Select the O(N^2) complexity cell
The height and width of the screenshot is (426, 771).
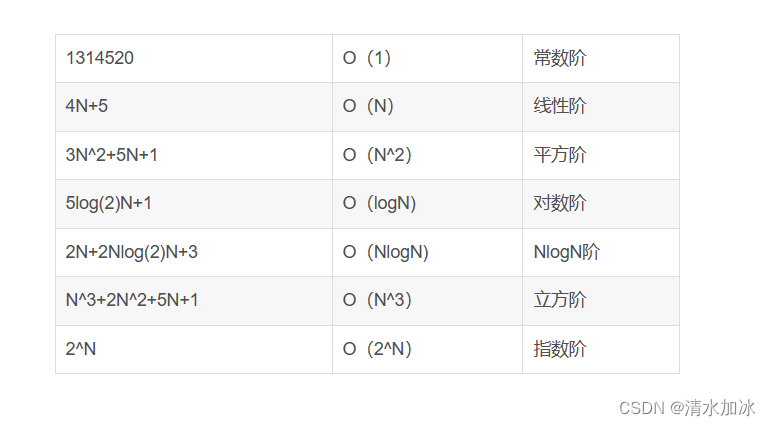tap(377, 155)
